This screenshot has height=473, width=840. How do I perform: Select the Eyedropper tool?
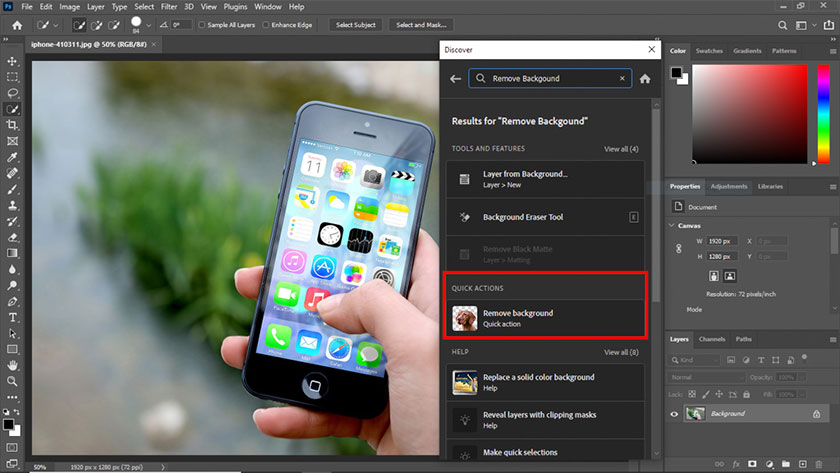click(12, 157)
